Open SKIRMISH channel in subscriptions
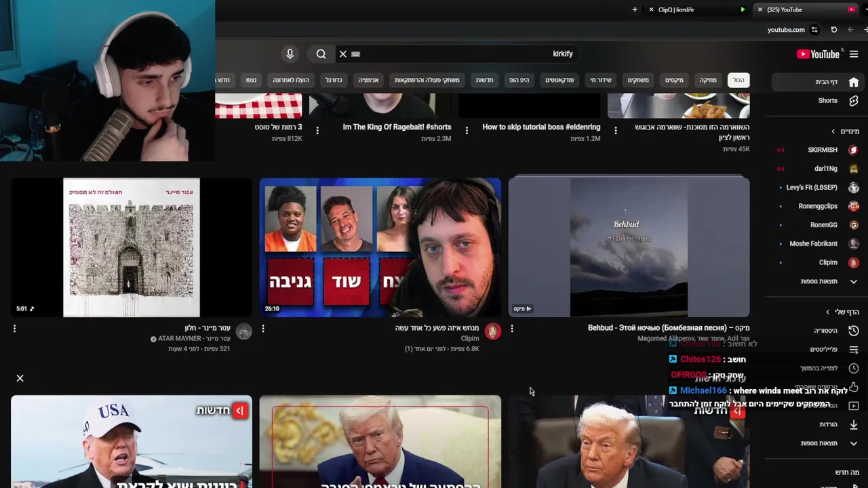 819,150
